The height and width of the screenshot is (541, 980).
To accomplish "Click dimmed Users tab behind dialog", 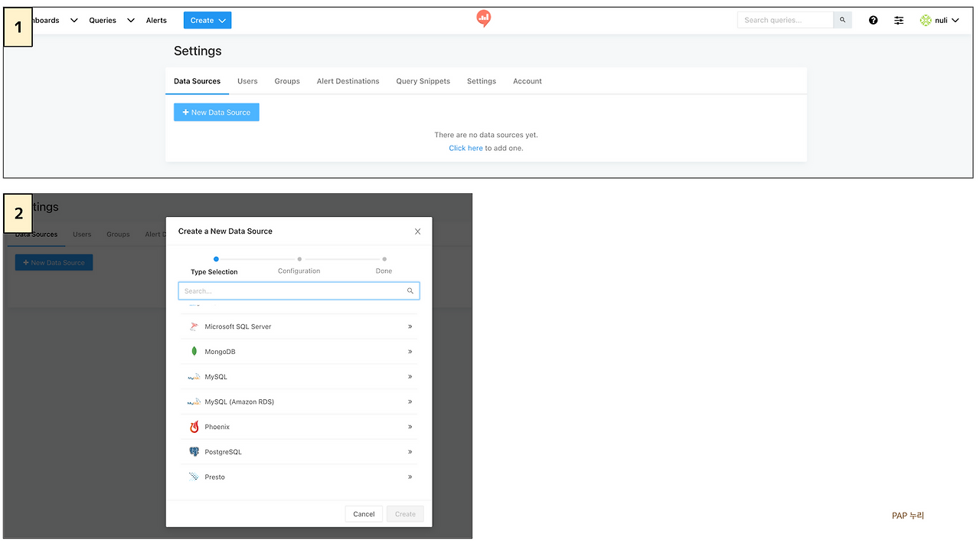I will [x=82, y=234].
